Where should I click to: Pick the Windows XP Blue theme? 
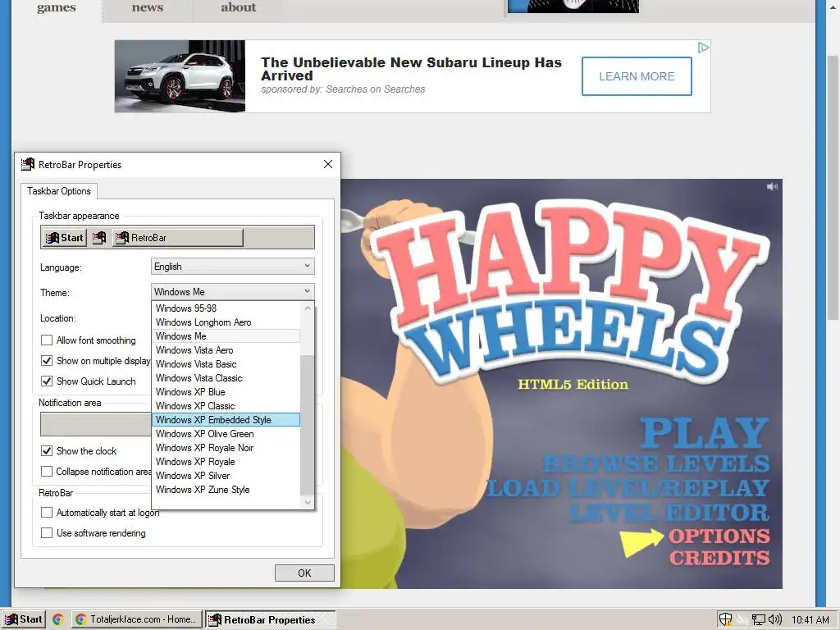(226, 391)
